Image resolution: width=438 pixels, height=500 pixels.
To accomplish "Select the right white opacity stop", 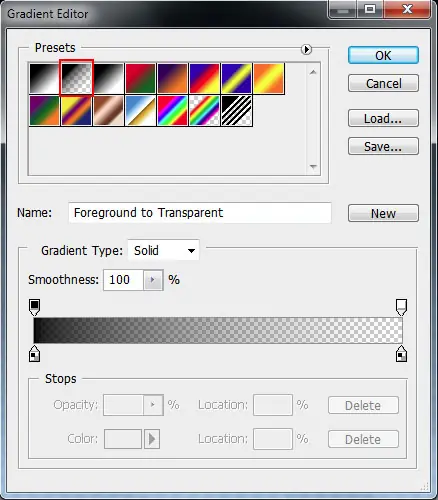I will click(x=401, y=307).
